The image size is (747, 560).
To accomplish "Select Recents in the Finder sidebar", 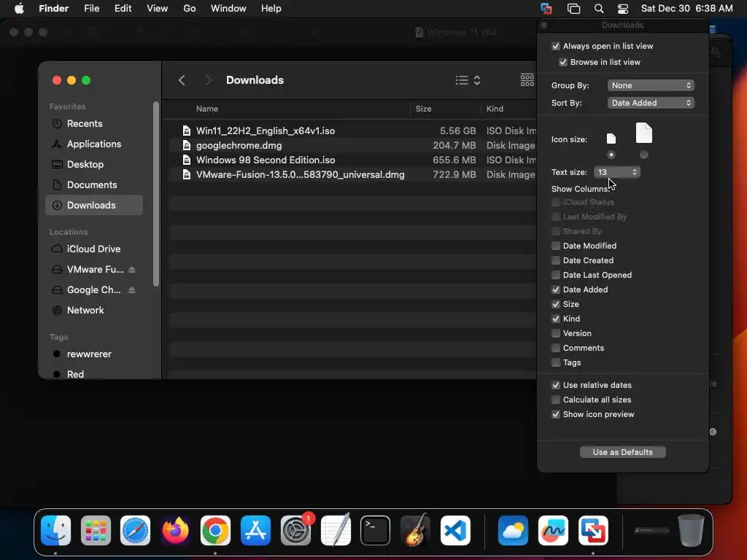I will (94, 124).
